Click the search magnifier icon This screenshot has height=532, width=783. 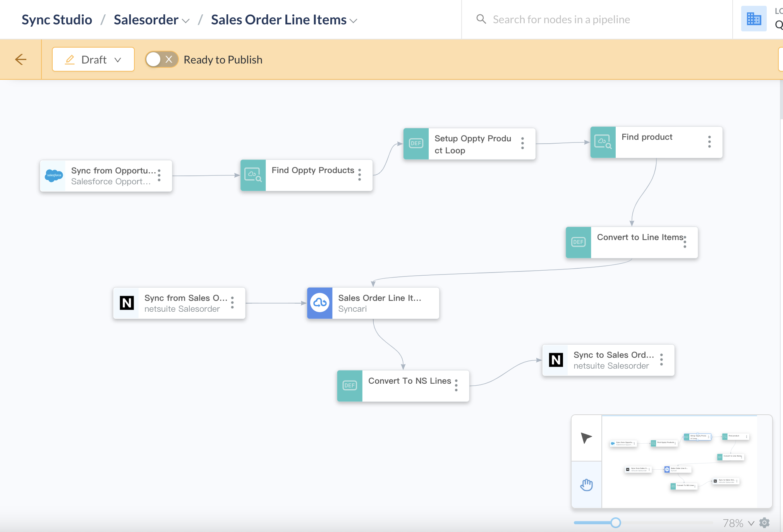tap(481, 19)
